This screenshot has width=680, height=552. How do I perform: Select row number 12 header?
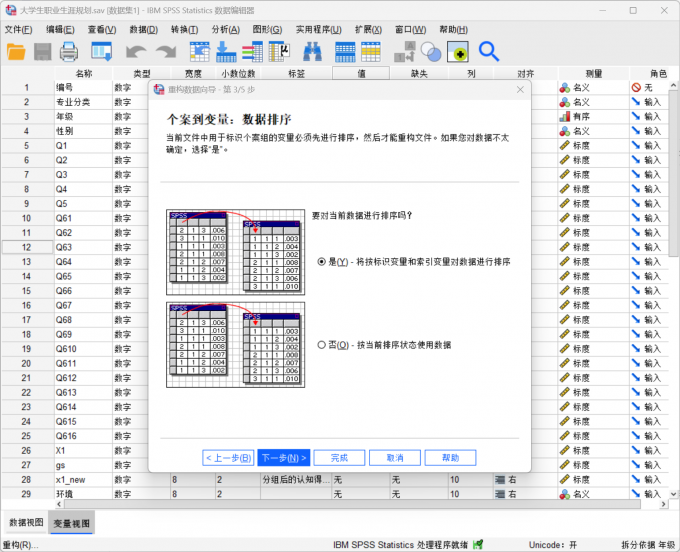click(x=27, y=247)
